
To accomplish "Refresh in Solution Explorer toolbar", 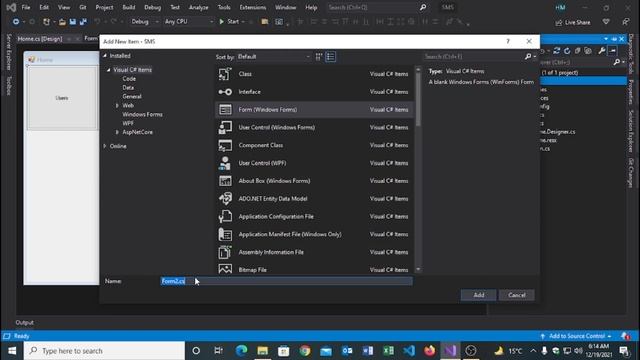I will [x=567, y=51].
